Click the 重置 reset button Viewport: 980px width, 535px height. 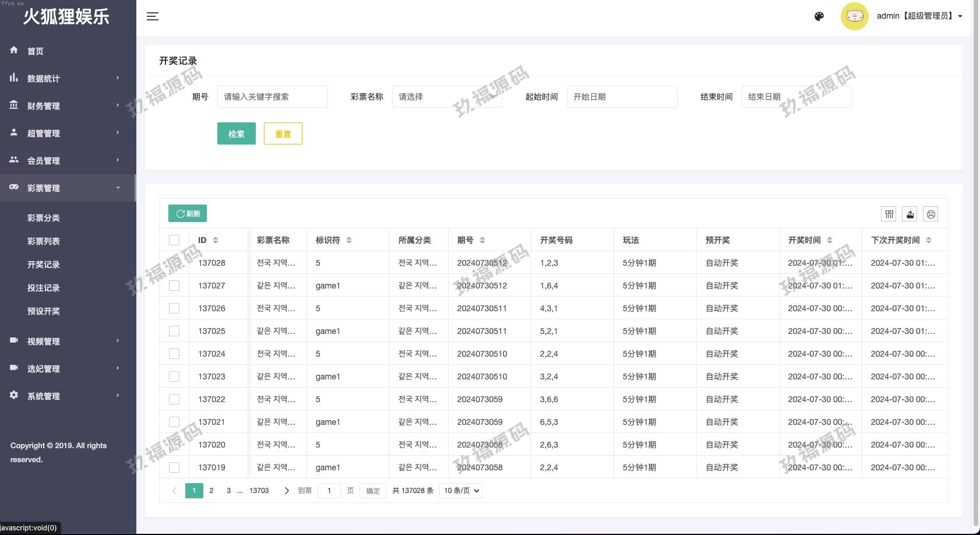pyautogui.click(x=283, y=133)
